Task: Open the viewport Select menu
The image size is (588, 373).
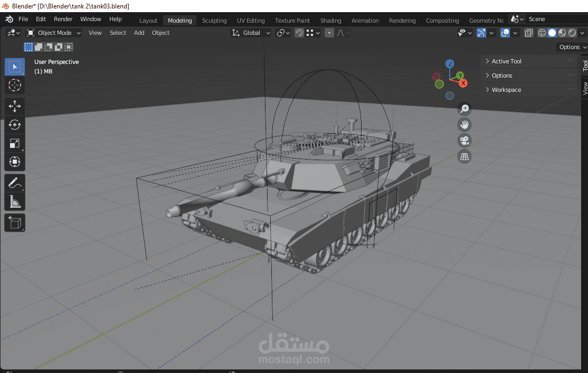Action: click(x=118, y=33)
